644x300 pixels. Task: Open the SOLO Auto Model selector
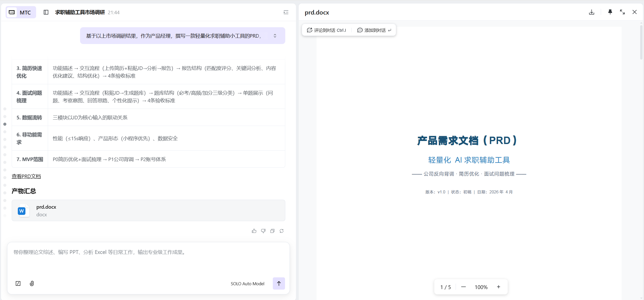[247, 283]
